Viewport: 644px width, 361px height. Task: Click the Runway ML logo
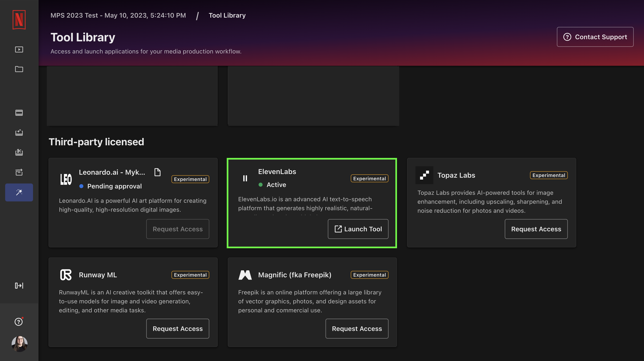[66, 275]
